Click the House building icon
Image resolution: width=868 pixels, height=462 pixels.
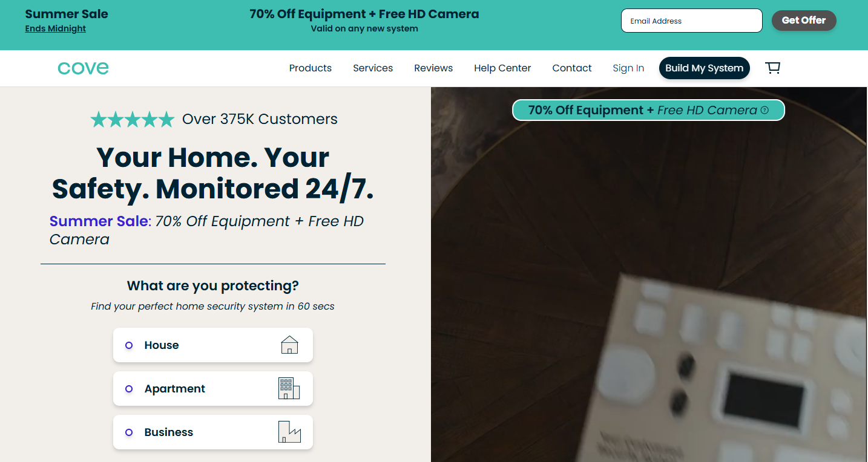click(x=290, y=345)
